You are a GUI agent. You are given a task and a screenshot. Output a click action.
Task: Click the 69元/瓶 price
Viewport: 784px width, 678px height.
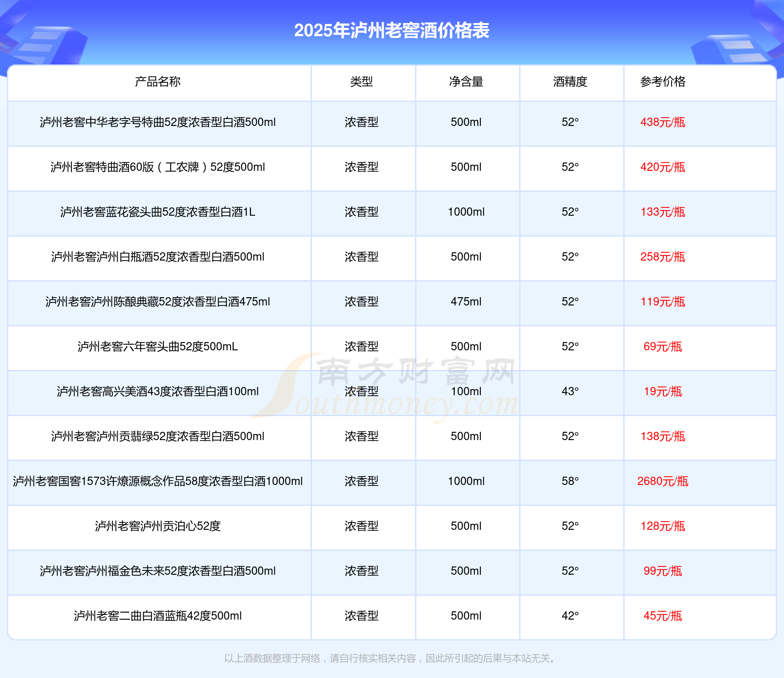pyautogui.click(x=663, y=346)
